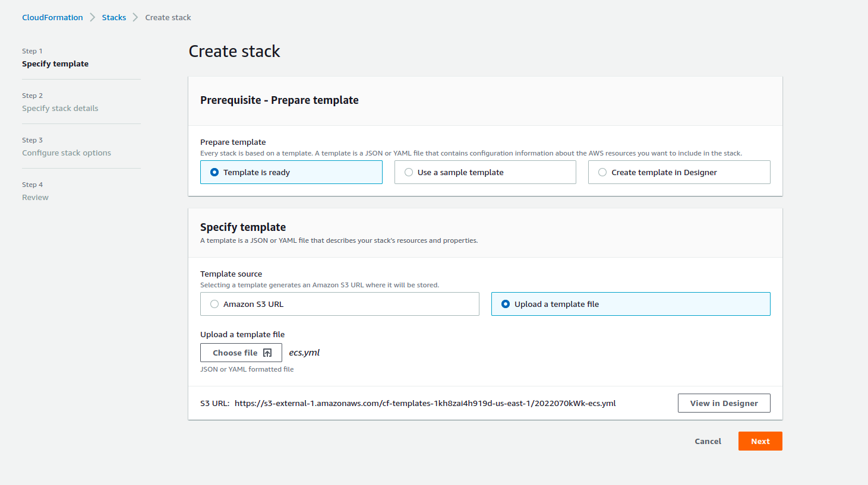Open the CloudFormation breadcrumb link
The image size is (868, 485).
[x=52, y=17]
